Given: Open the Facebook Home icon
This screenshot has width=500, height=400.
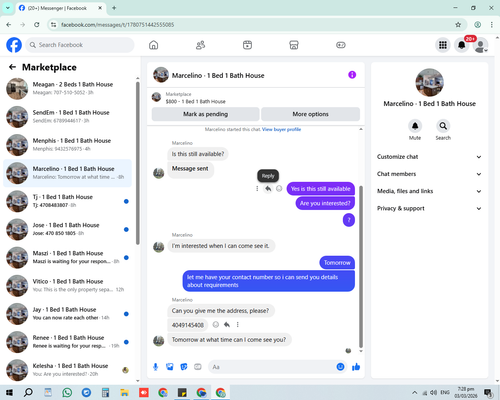Looking at the screenshot, I should [153, 45].
